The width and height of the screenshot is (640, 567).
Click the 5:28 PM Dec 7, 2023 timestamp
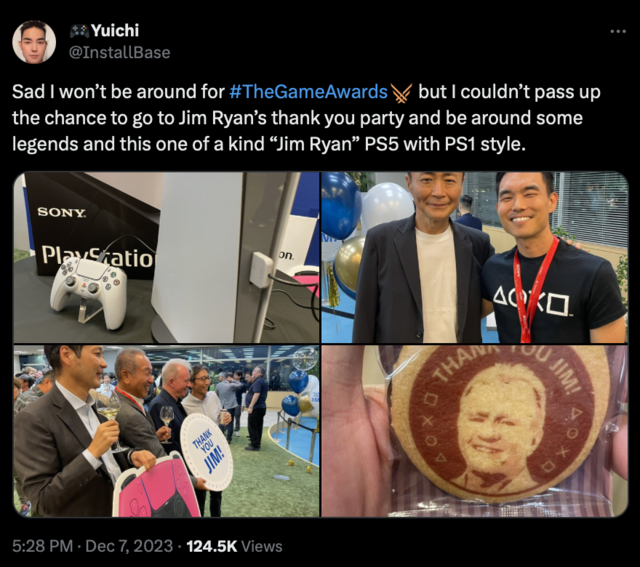coord(92,546)
